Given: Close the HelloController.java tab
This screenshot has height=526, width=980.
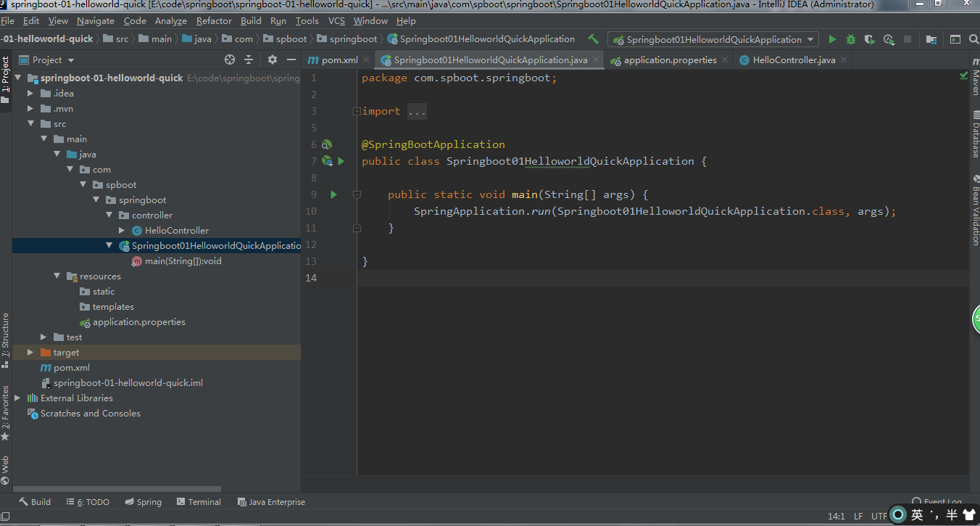Looking at the screenshot, I should pyautogui.click(x=843, y=60).
